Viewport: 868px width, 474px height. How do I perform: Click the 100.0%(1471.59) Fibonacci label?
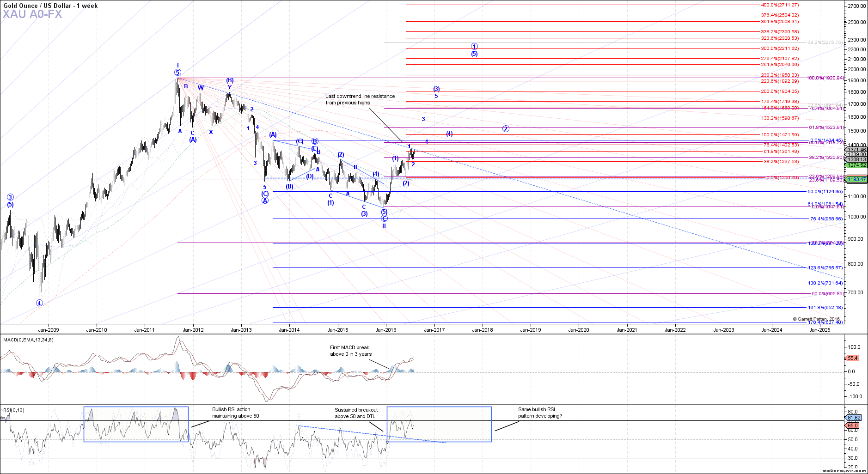(x=780, y=135)
